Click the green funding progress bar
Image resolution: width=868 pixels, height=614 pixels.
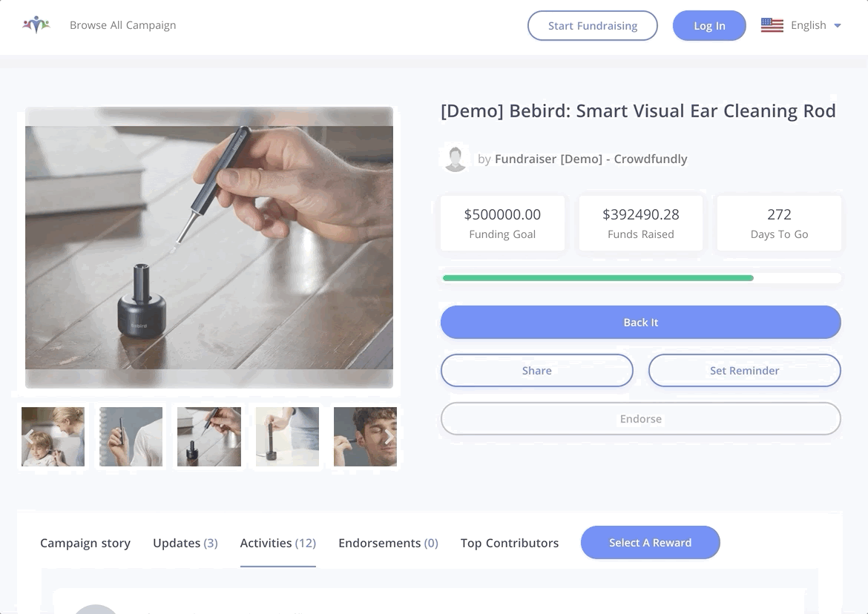(598, 277)
